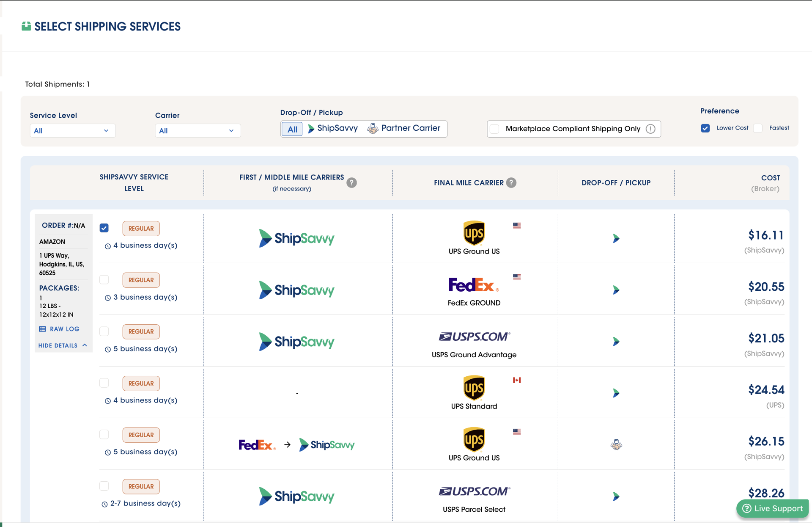
Task: Select the Partner Carrier filter tab
Action: click(x=404, y=128)
